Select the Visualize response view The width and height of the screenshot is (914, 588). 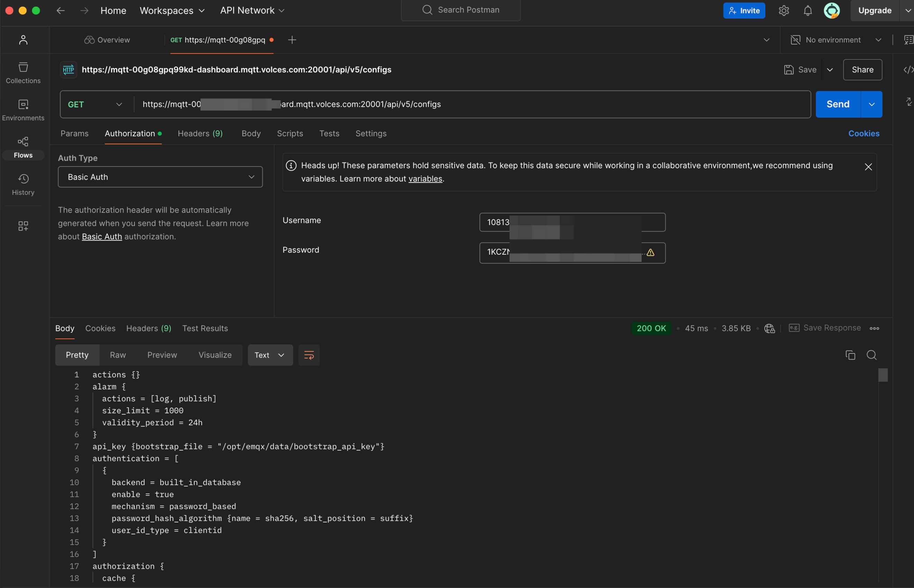point(215,355)
